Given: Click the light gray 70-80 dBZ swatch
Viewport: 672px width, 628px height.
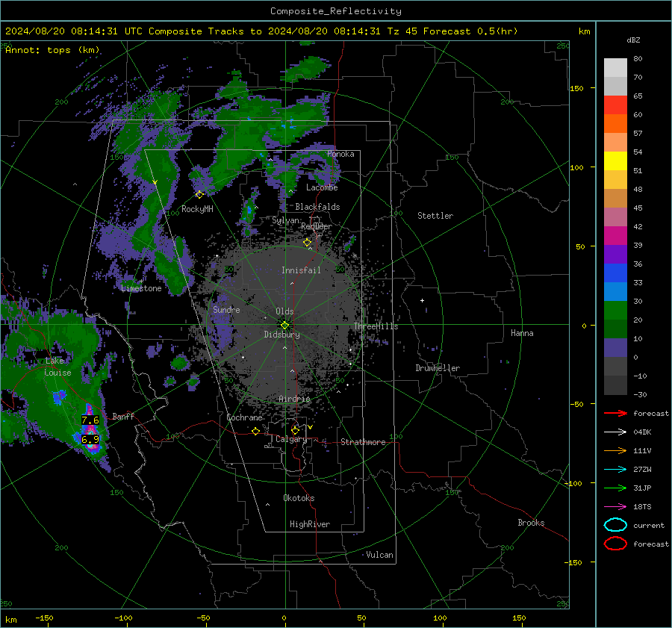Looking at the screenshot, I should coord(615,68).
